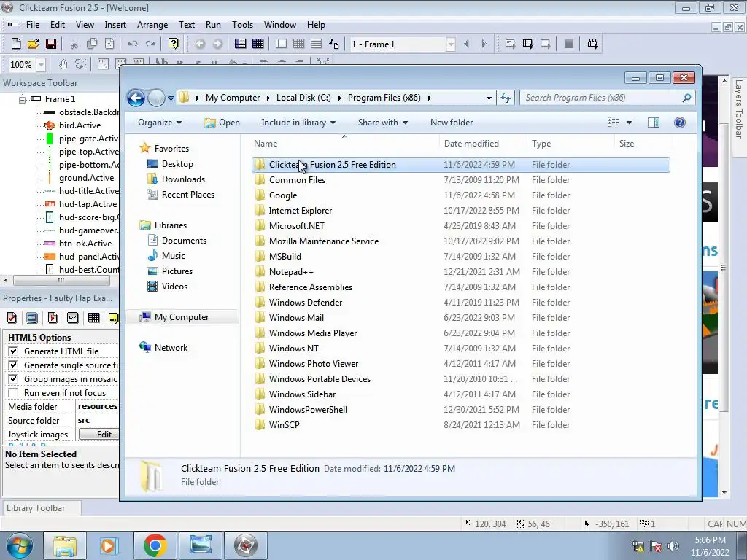Click the New file icon in Fusion toolbar
The image size is (747, 560).
pyautogui.click(x=16, y=44)
